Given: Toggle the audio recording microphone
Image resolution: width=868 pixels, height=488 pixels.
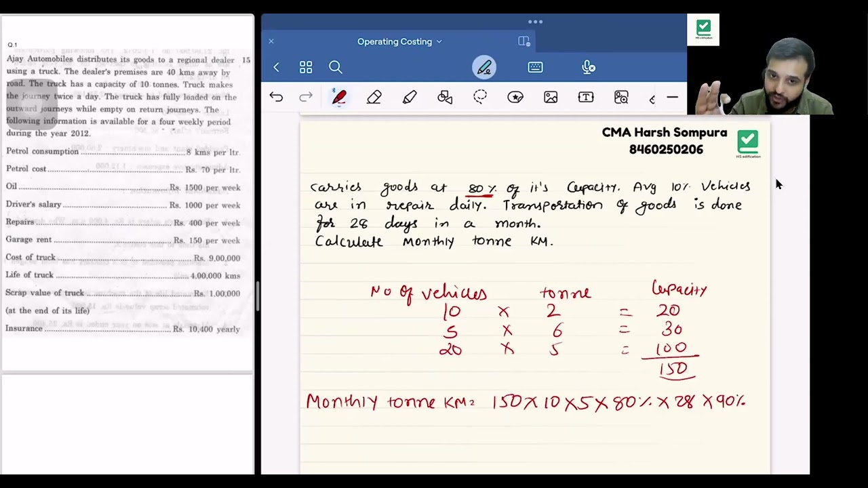Looking at the screenshot, I should point(589,67).
